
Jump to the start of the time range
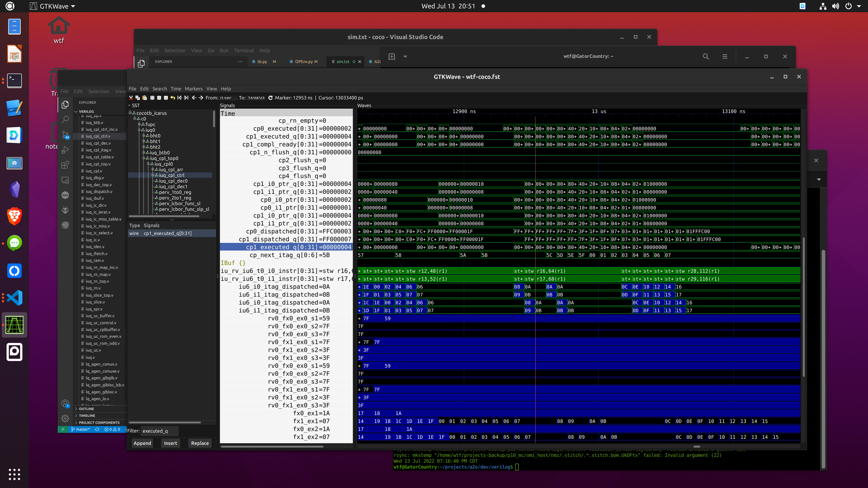click(x=179, y=98)
